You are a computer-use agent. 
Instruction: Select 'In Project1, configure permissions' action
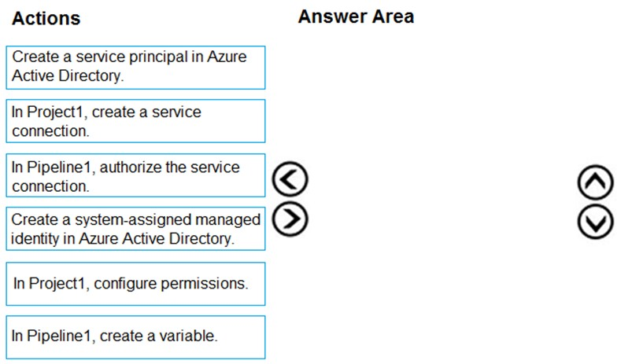(135, 284)
